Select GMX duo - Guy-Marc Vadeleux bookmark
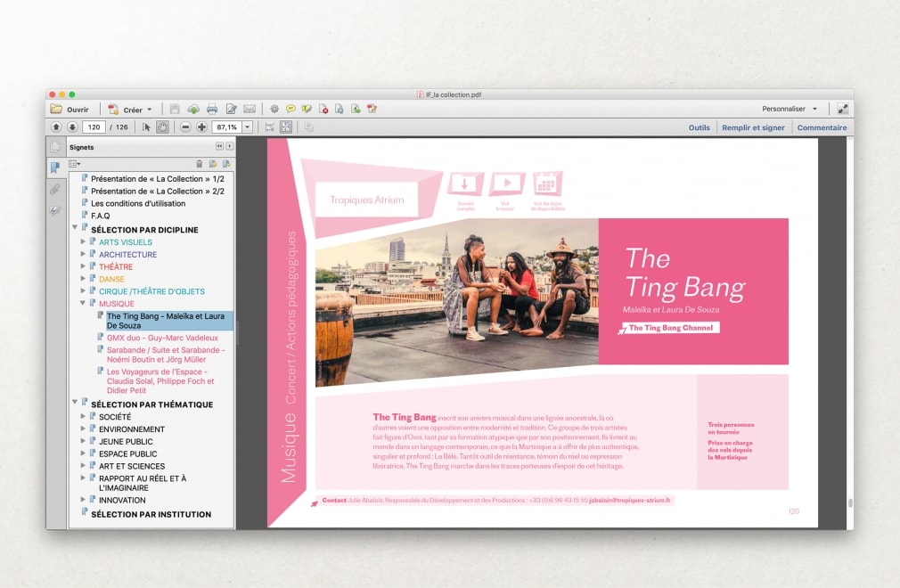Screen dimensions: 900x588 (156, 338)
